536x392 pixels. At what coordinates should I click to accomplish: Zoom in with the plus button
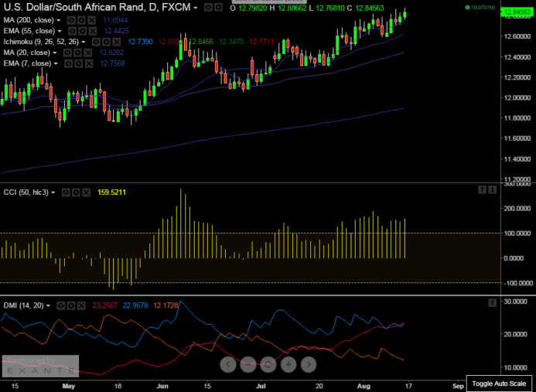click(288, 364)
